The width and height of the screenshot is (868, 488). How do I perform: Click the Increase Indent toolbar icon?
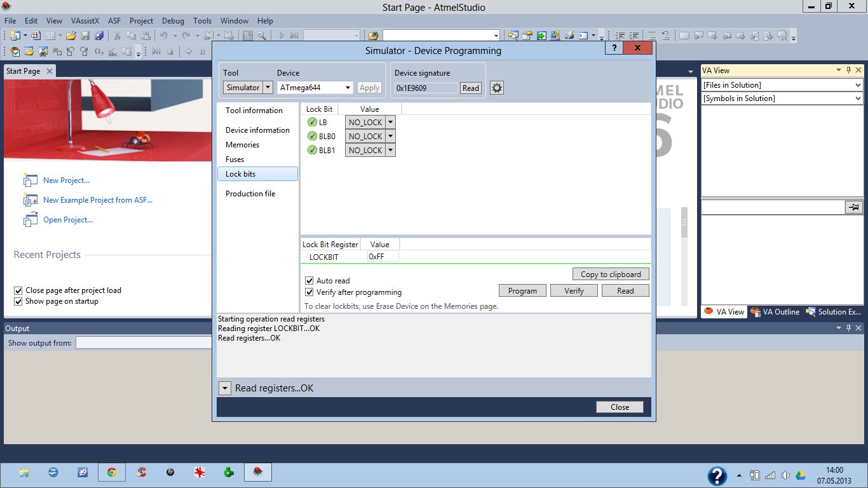pos(634,36)
